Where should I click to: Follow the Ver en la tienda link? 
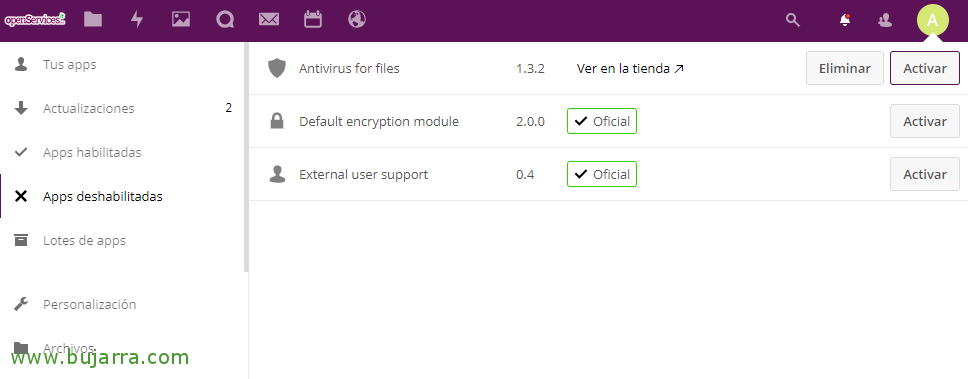coord(630,69)
